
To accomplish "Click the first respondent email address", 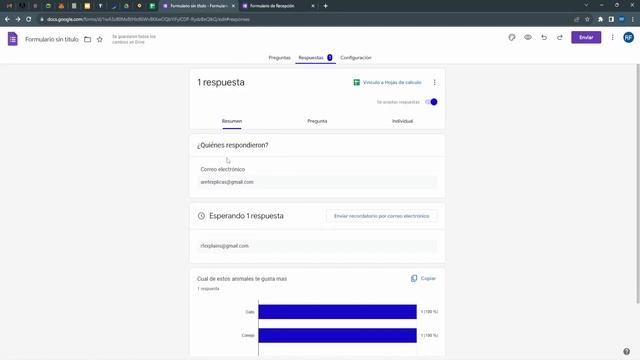I will click(227, 182).
